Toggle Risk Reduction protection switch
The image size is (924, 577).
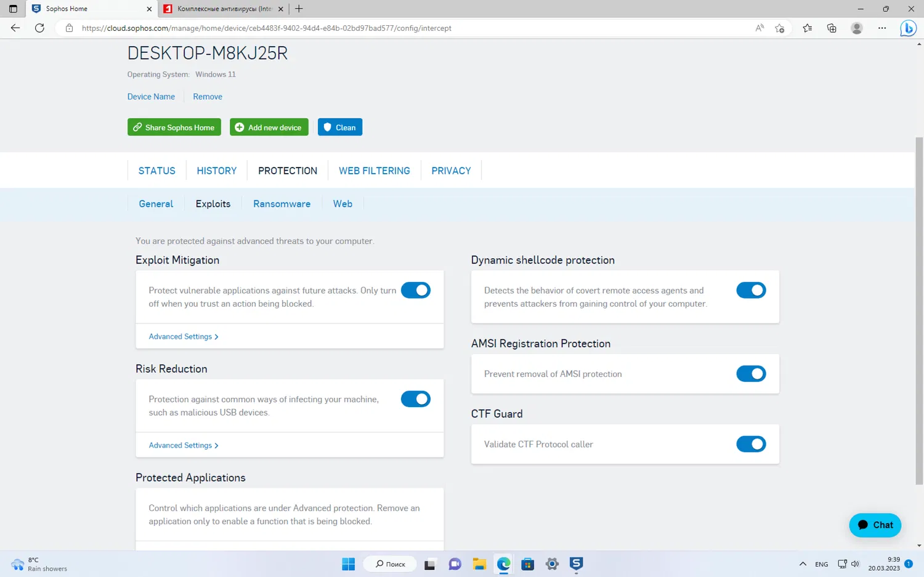coord(416,399)
